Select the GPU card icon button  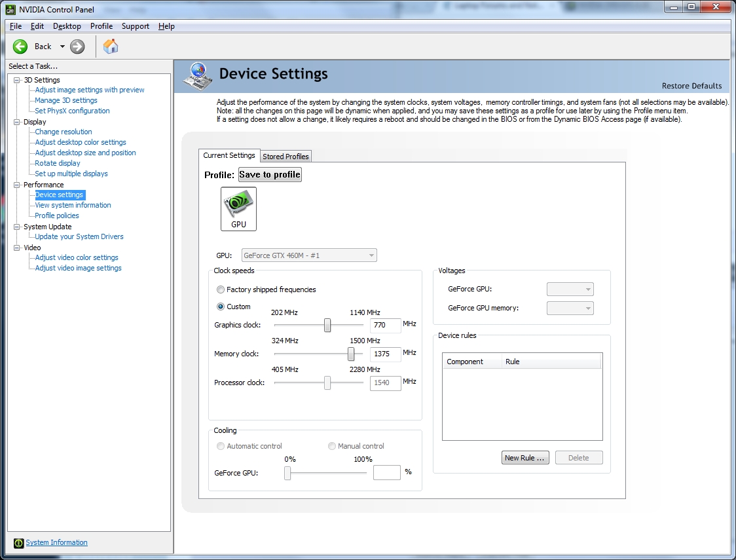238,209
